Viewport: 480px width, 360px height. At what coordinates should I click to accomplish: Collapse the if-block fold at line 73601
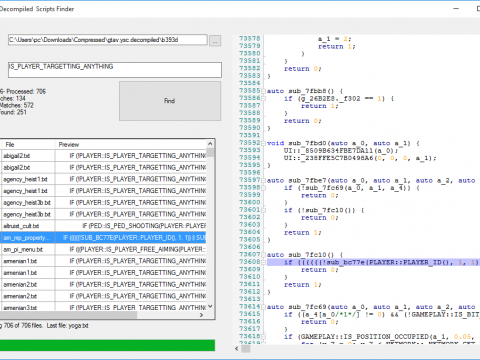(264, 210)
